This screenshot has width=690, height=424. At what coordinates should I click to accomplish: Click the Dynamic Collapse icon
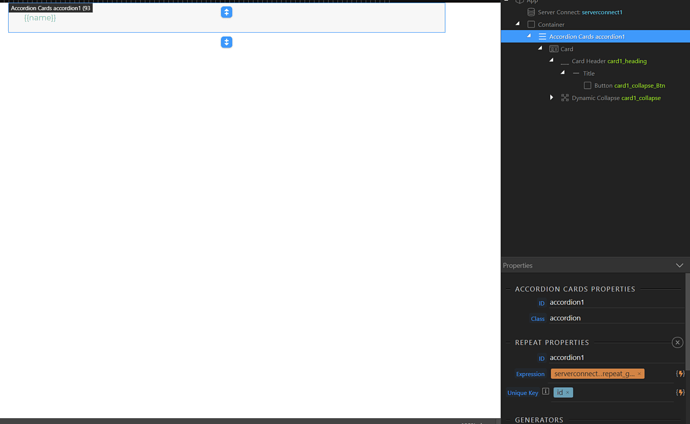[565, 98]
